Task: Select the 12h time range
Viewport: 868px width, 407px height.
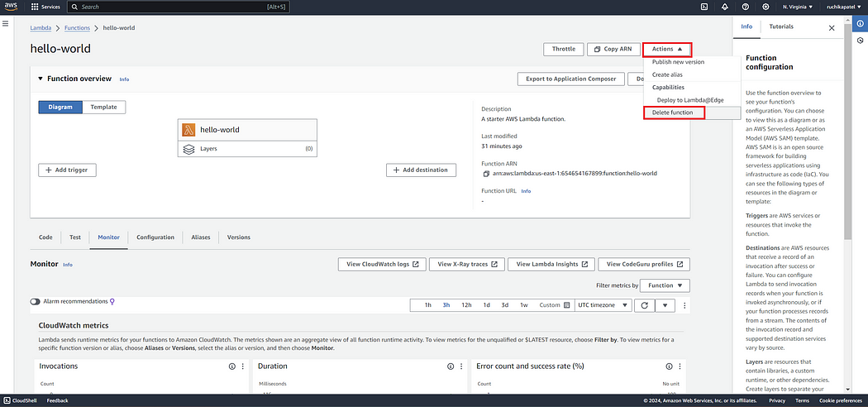Action: click(x=467, y=305)
